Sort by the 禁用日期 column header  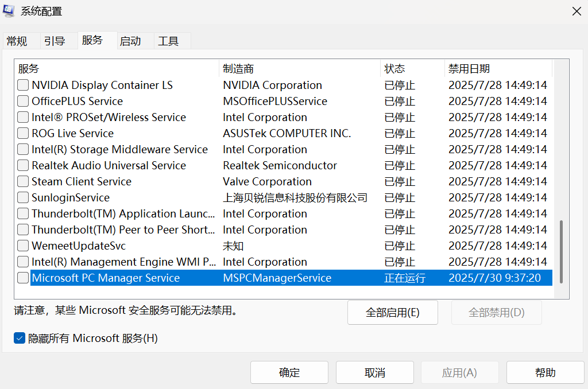pos(498,69)
